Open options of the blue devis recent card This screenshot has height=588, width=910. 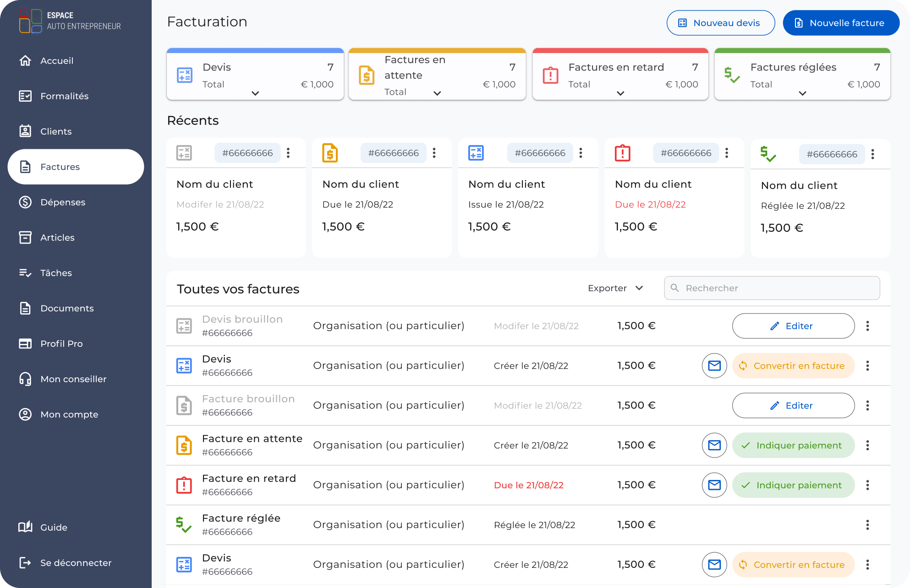coord(581,153)
